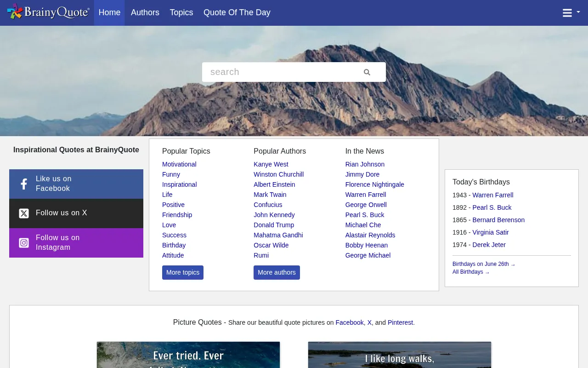
Task: Click the Pinterest link in Picture Quotes
Action: (x=401, y=322)
